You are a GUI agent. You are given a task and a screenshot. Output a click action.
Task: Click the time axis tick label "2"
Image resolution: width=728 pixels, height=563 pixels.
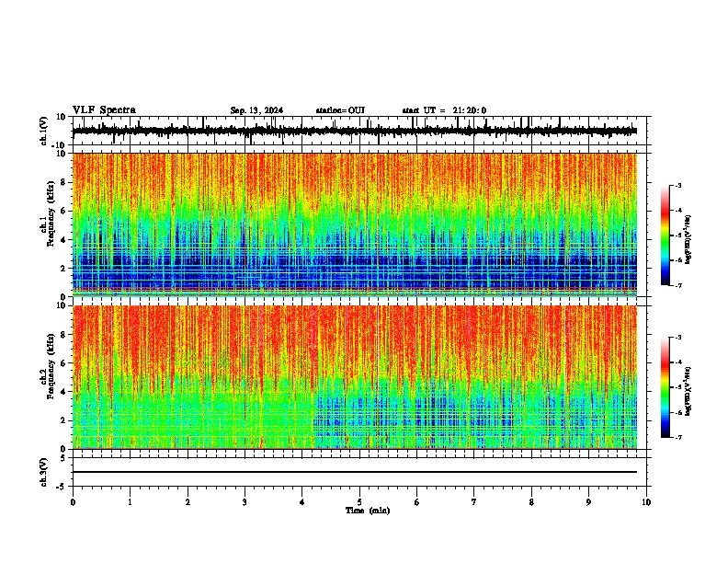pos(188,502)
